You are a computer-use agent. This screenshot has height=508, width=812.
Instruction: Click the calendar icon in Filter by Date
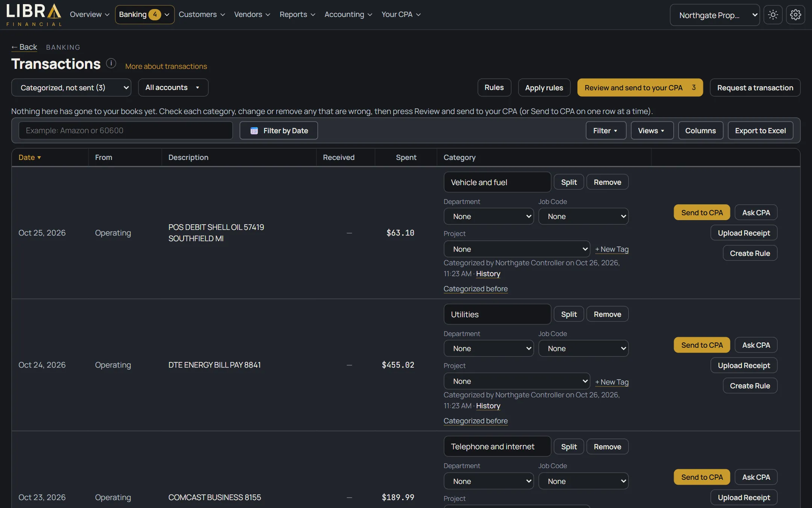[x=254, y=131]
